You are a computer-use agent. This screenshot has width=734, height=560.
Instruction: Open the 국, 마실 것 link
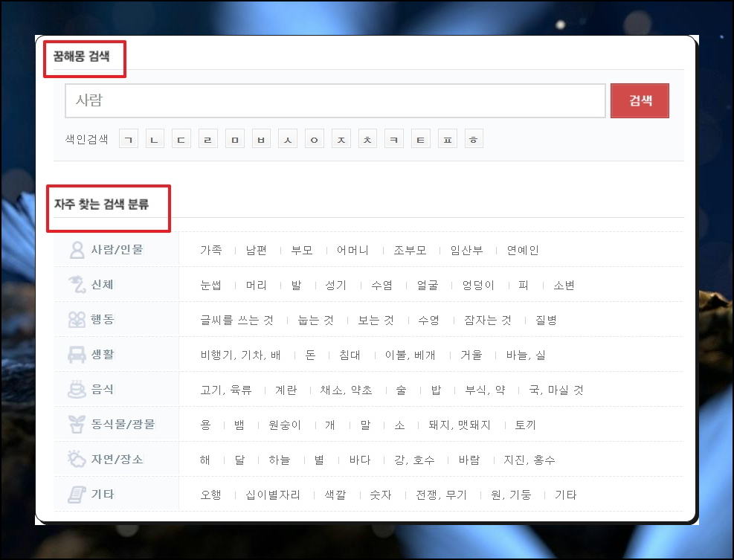point(556,390)
